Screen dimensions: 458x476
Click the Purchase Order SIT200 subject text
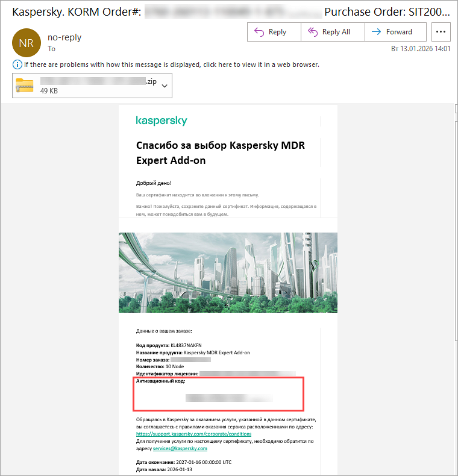387,12
